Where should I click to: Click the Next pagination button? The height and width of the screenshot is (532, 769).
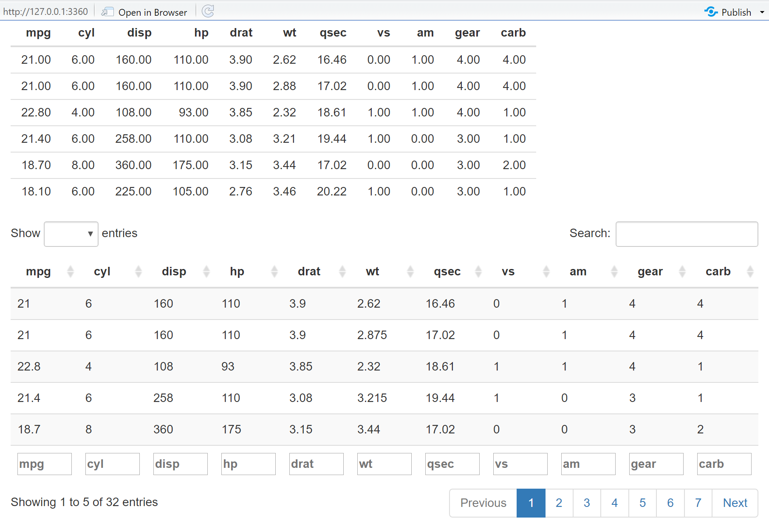[x=735, y=503]
